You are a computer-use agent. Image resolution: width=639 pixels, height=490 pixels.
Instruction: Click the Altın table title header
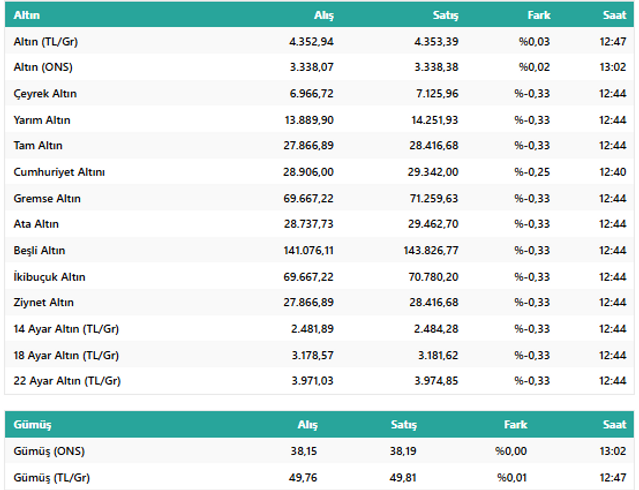(x=27, y=15)
